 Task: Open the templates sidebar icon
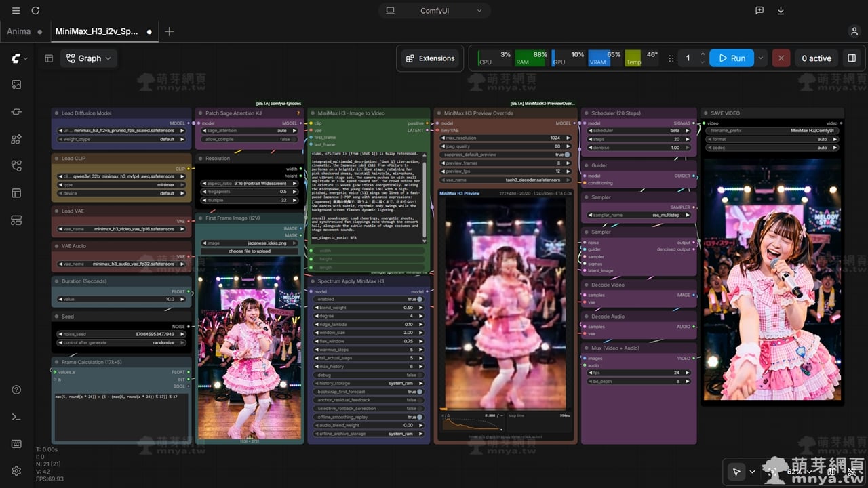16,220
